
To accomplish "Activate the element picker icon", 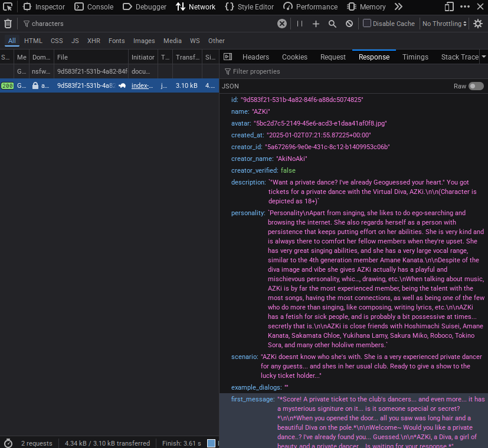I will [8, 6].
